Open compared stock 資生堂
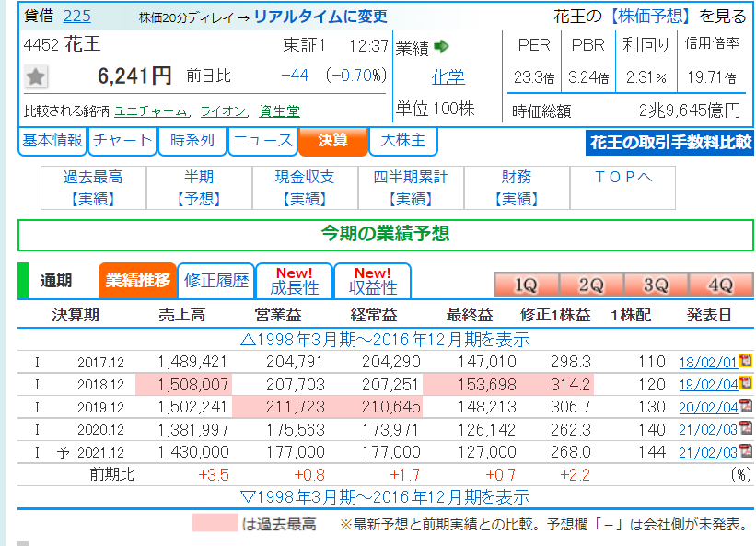 pyautogui.click(x=279, y=111)
